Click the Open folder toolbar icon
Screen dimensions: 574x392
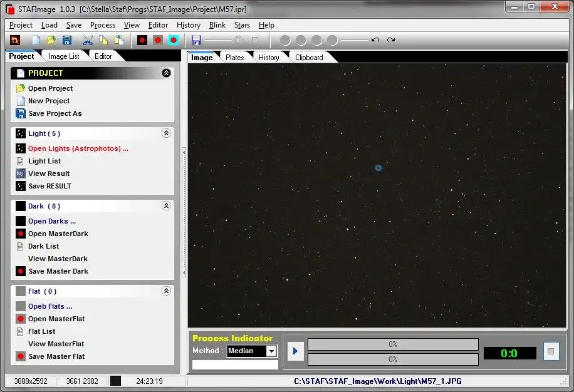pos(51,40)
